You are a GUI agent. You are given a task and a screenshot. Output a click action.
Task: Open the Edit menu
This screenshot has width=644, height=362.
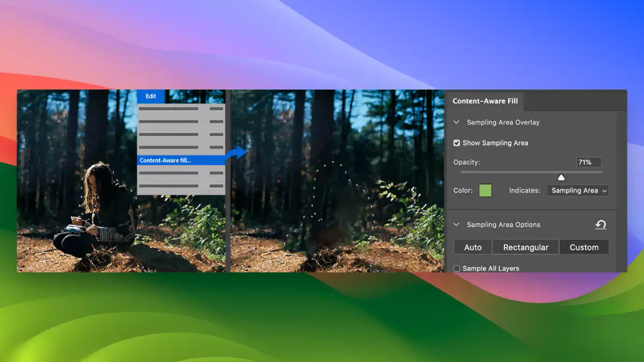pyautogui.click(x=151, y=97)
